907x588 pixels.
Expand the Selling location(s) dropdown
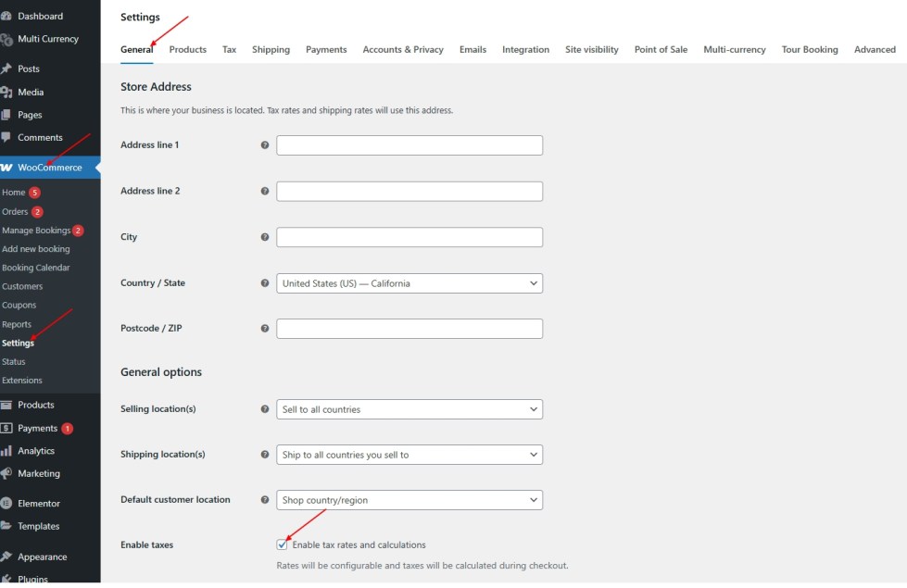click(409, 409)
